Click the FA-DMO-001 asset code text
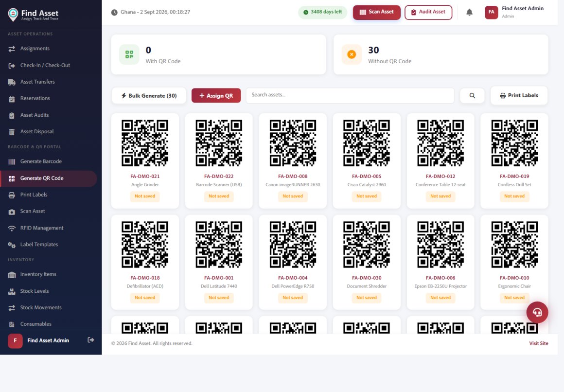Image resolution: width=564 pixels, height=392 pixels. pyautogui.click(x=219, y=278)
